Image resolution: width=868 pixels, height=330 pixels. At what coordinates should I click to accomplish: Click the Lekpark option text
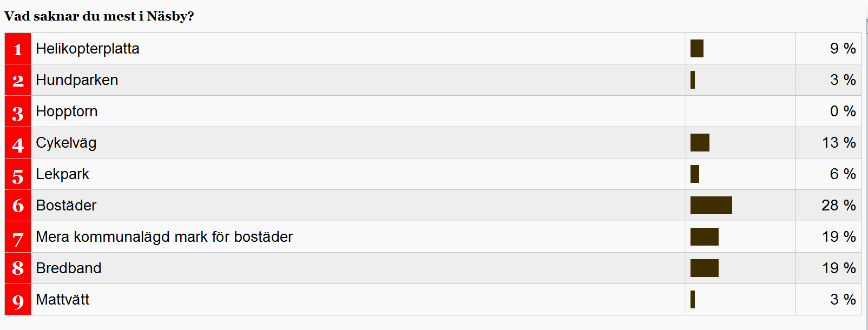[x=62, y=174]
